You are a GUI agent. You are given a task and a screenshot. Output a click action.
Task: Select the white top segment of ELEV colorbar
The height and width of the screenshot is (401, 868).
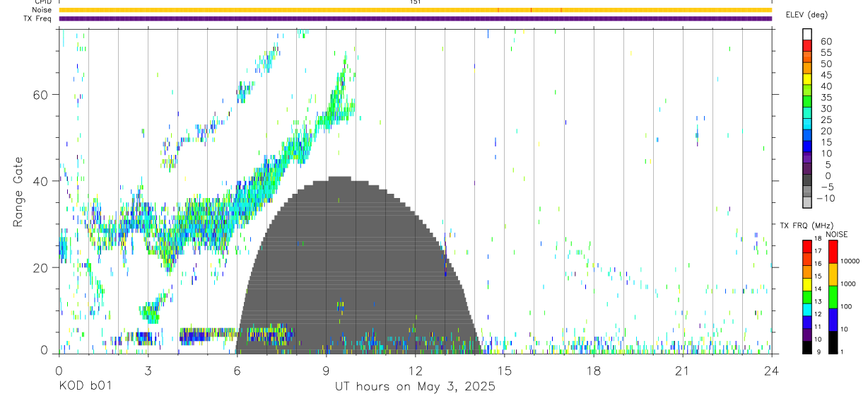point(807,35)
